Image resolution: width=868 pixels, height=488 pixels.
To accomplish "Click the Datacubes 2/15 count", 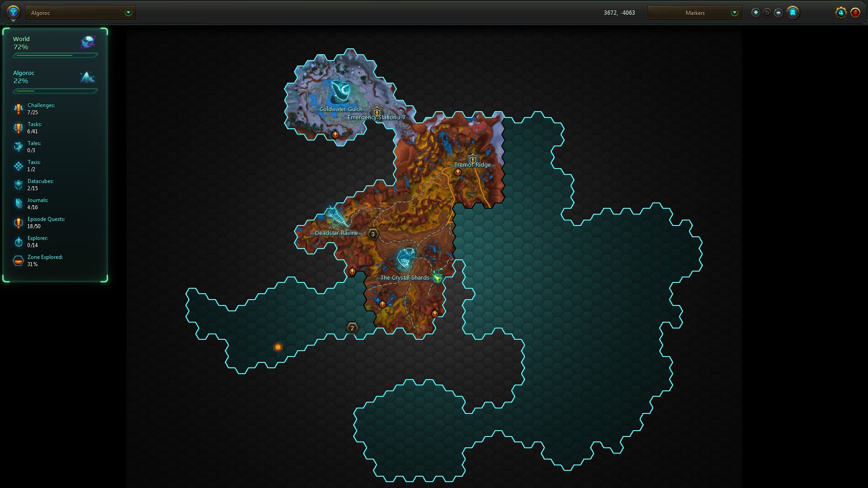I will coord(33,188).
